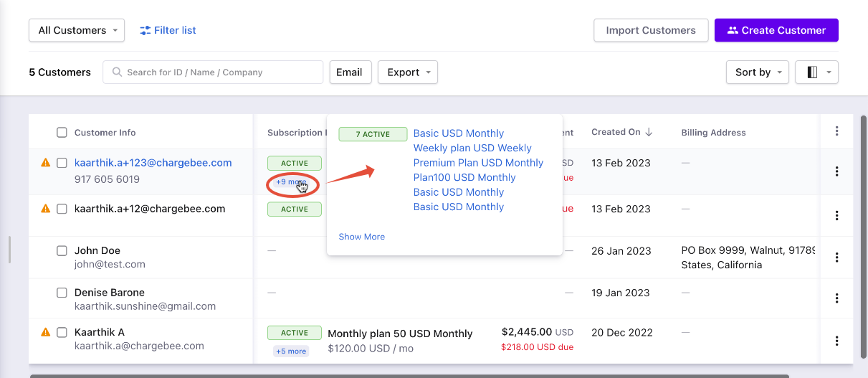
Task: Tick checkbox for John Doe
Action: [62, 251]
